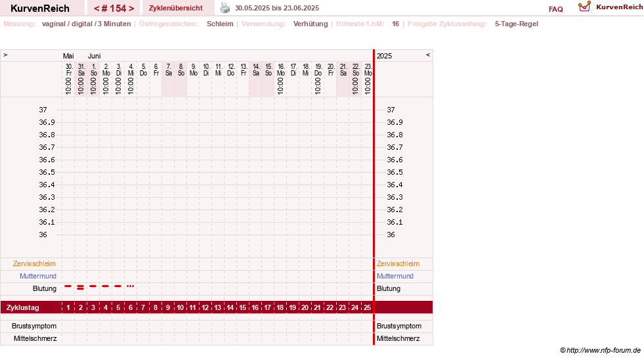Open the Zyklenübersicht tab

pos(176,8)
